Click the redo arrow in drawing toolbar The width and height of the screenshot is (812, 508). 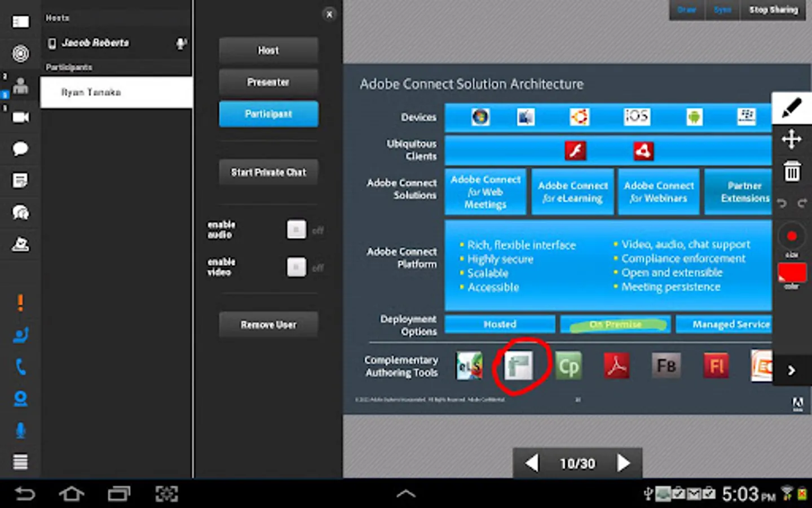point(802,203)
